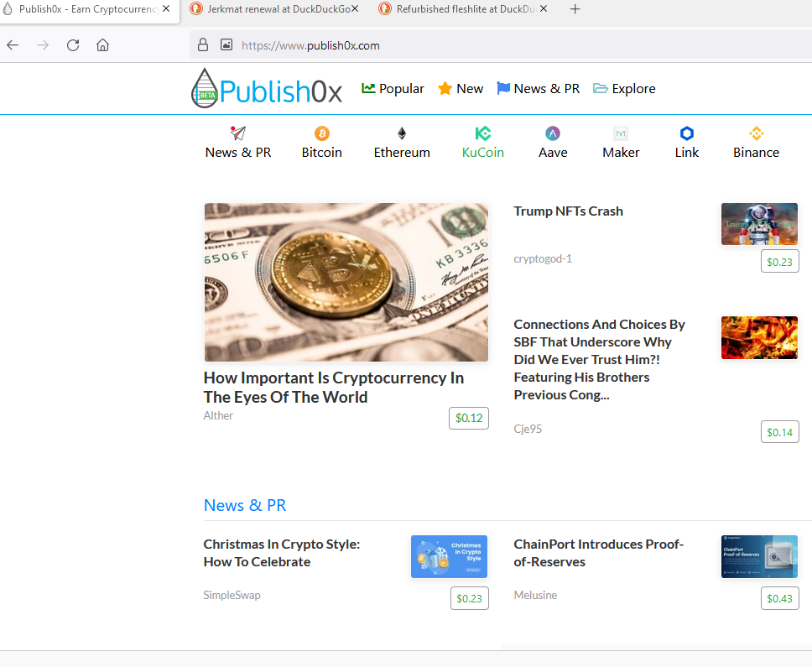Click the Maker M logo icon
Viewport: 812px width, 667px height.
[621, 133]
